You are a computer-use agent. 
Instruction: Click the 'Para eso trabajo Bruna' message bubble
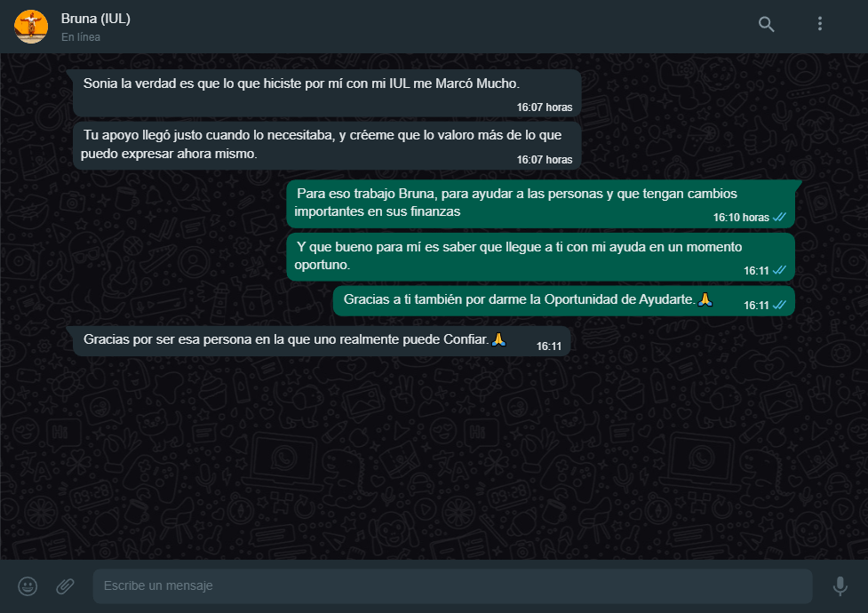pyautogui.click(x=540, y=203)
